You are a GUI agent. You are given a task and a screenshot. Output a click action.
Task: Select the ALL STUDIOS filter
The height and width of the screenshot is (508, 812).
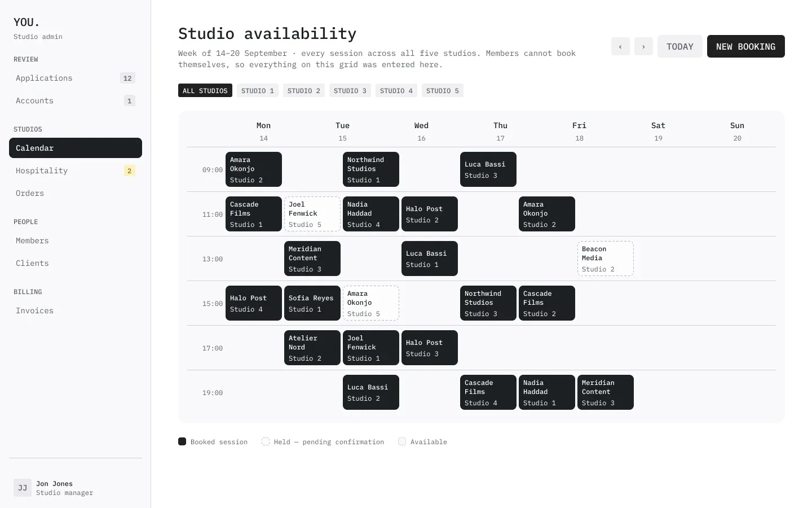coord(205,90)
